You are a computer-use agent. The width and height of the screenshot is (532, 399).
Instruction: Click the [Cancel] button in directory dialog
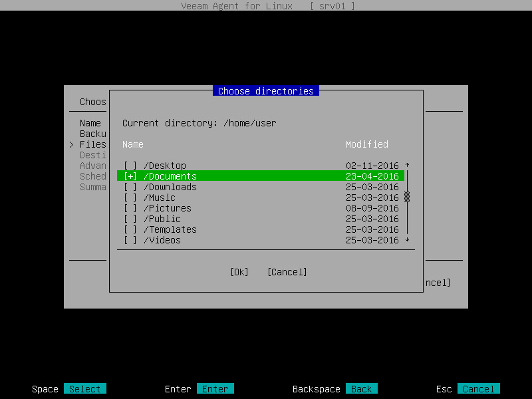pyautogui.click(x=287, y=272)
